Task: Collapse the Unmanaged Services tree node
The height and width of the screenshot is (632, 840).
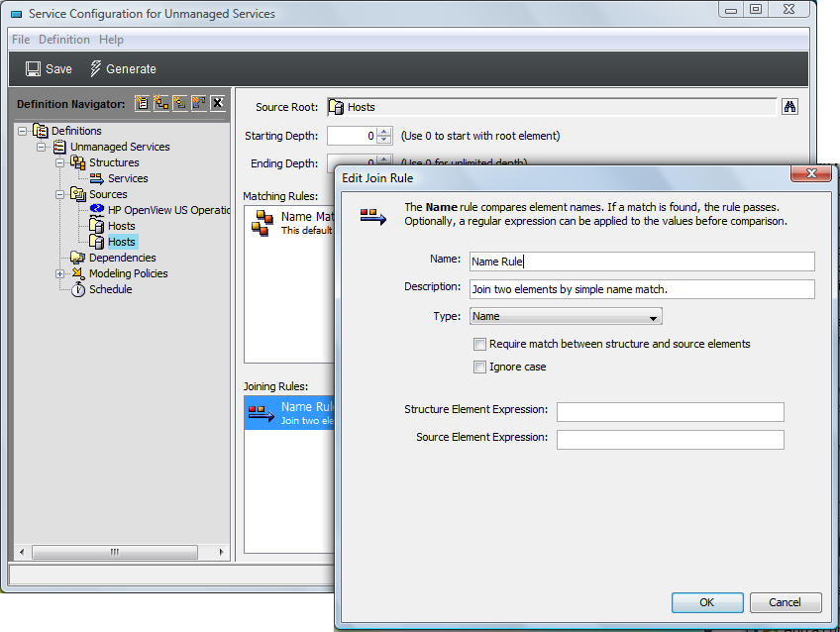Action: tap(41, 147)
